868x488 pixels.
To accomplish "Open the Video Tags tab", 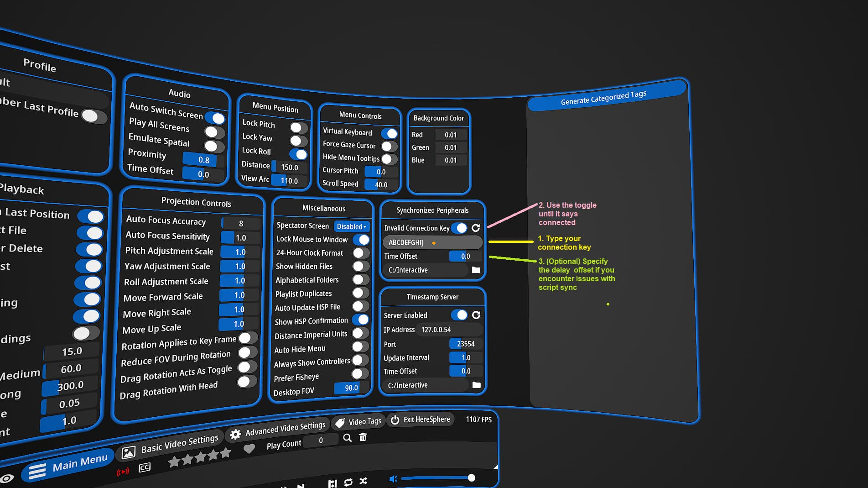I will point(359,422).
